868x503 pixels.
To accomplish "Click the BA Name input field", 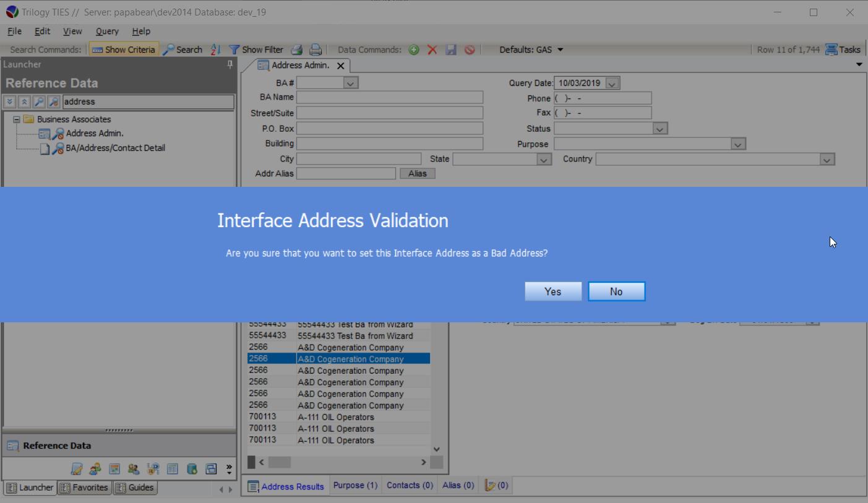I will [390, 98].
